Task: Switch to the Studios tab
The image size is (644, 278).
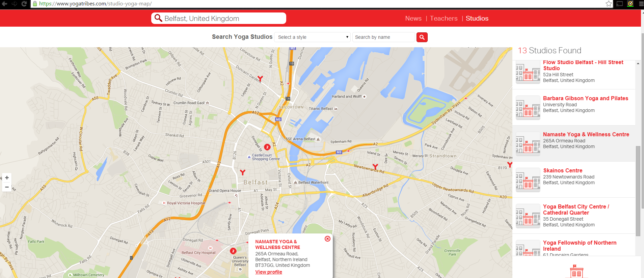Action: (x=477, y=18)
